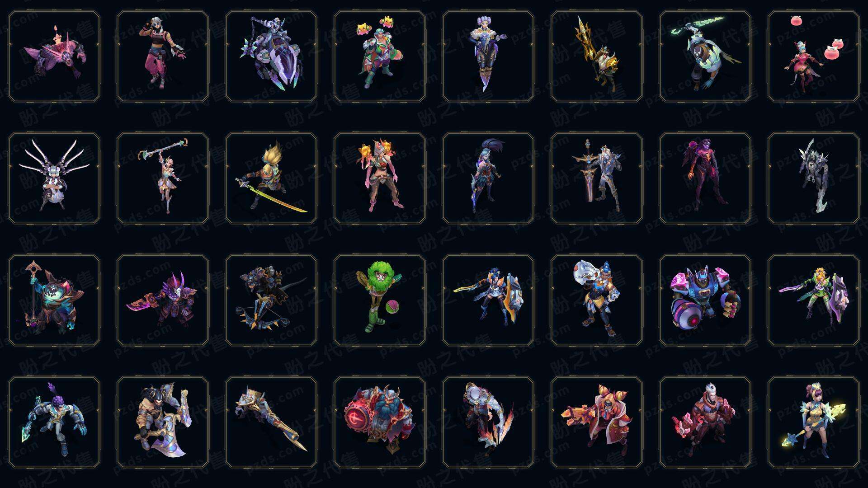
Task: Open the crossbow rat character skin
Action: (x=271, y=300)
